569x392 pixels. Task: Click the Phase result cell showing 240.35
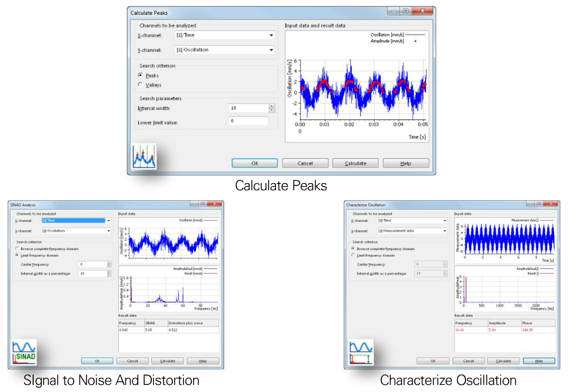[527, 330]
